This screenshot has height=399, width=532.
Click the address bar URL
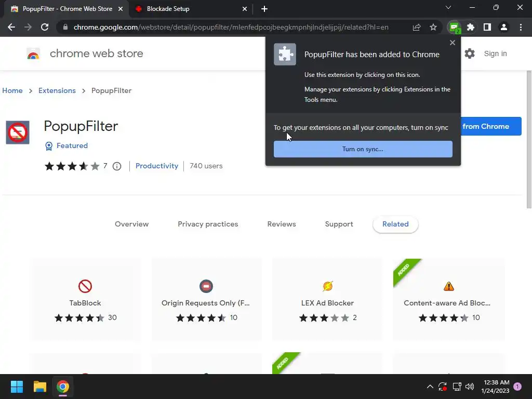point(231,27)
